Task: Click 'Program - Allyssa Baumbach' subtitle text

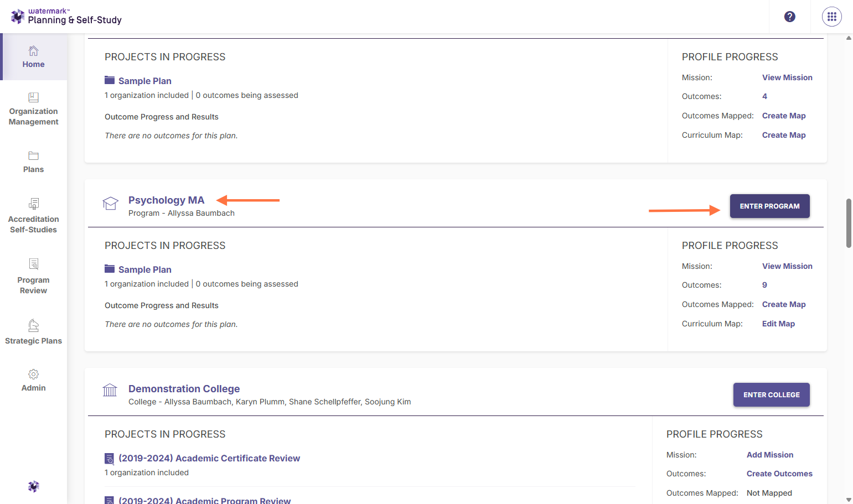Action: [x=182, y=213]
